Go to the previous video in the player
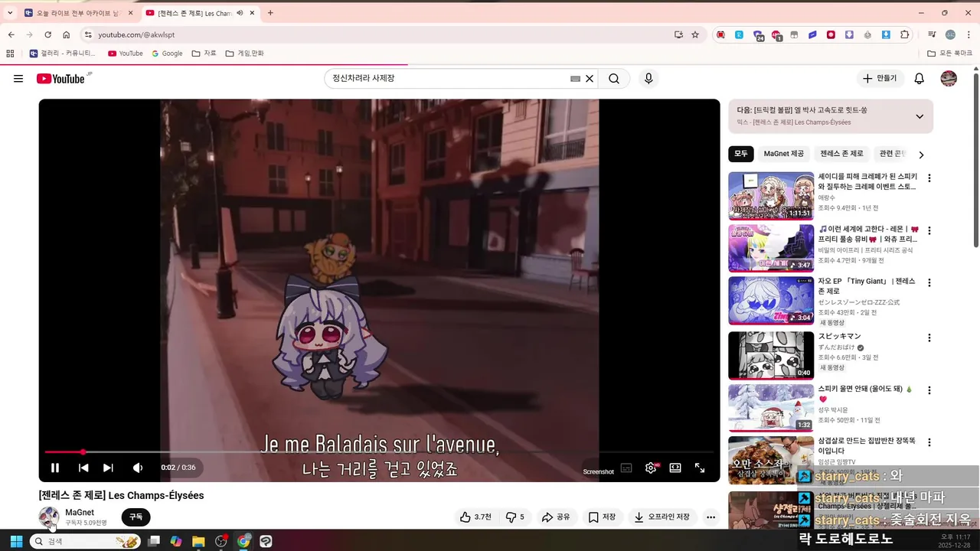 pos(83,468)
